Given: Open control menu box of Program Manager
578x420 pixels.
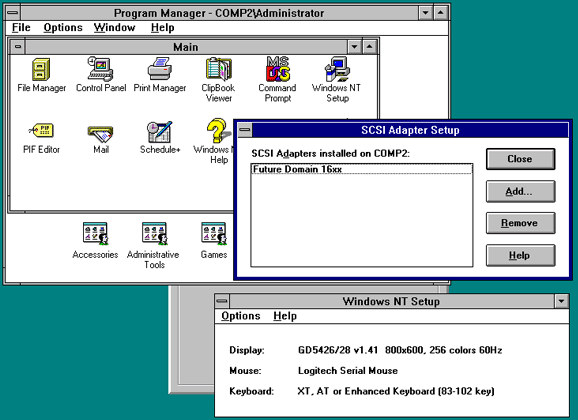Looking at the screenshot, I should pyautogui.click(x=13, y=13).
